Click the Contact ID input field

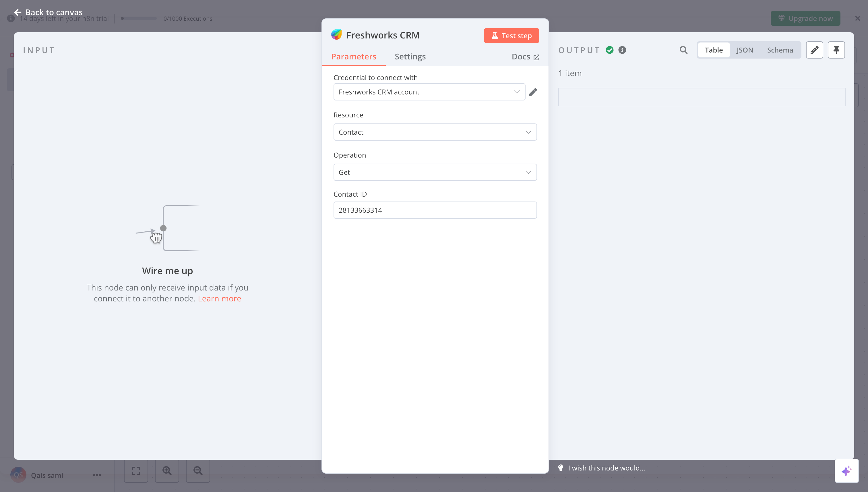pyautogui.click(x=435, y=210)
